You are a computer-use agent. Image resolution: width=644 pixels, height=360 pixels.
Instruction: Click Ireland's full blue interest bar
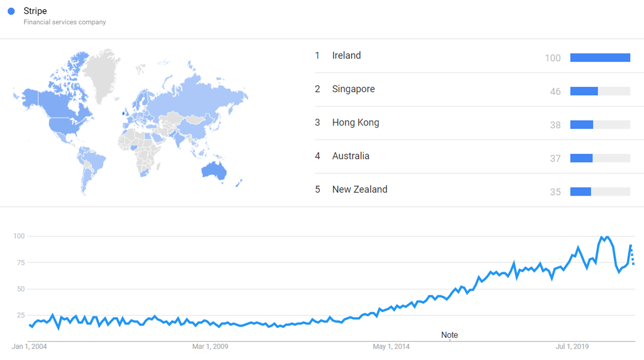600,58
